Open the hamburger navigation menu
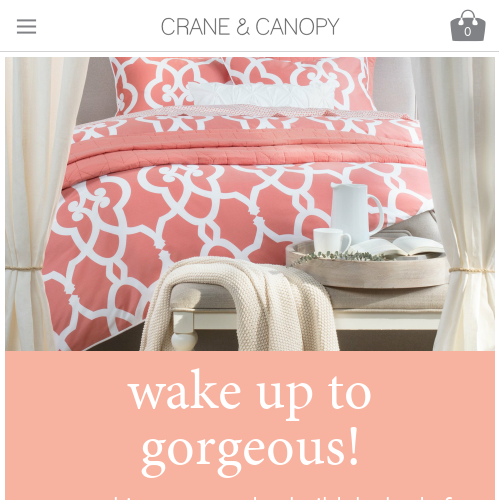 26,26
